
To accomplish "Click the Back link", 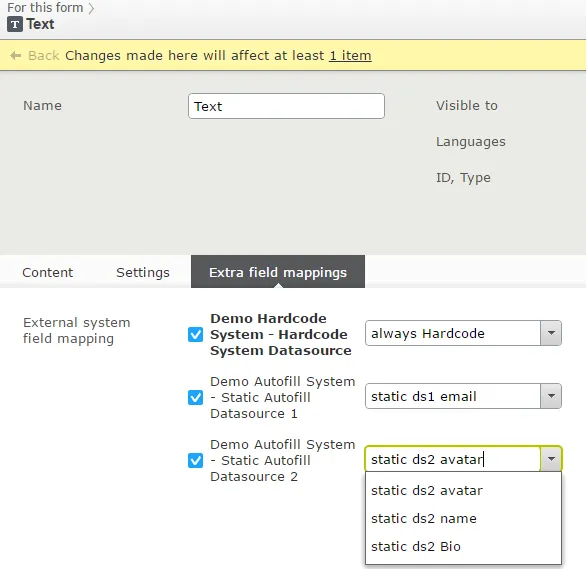I will click(43, 55).
